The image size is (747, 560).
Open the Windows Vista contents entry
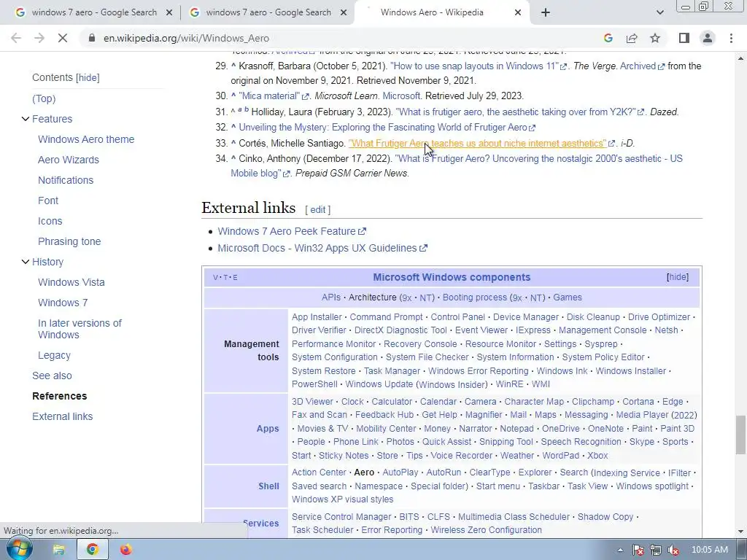[71, 282]
